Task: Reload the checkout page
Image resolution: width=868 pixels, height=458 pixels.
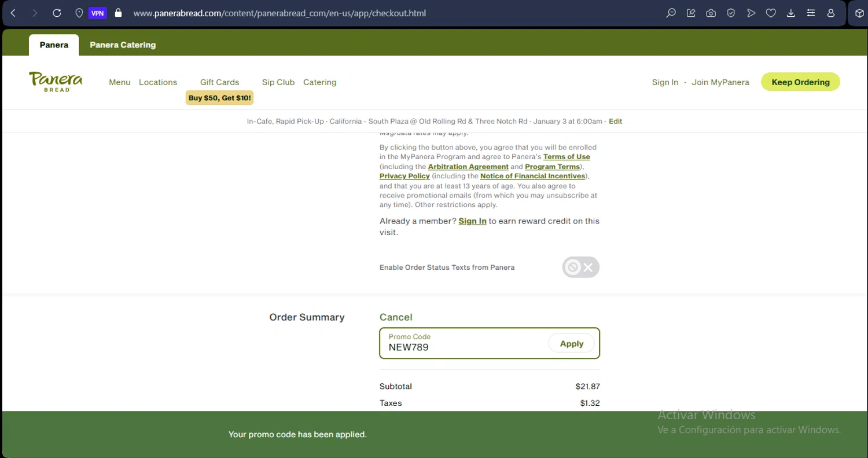Action: click(x=57, y=13)
